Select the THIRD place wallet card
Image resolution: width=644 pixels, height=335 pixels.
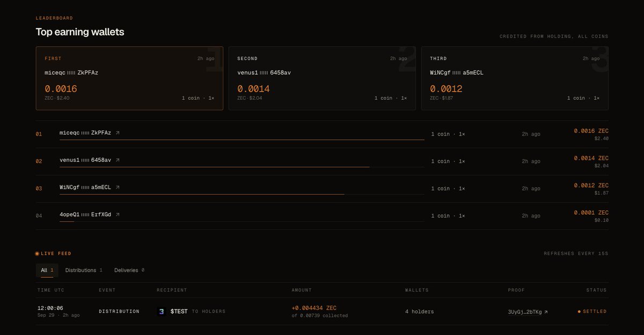tap(515, 78)
